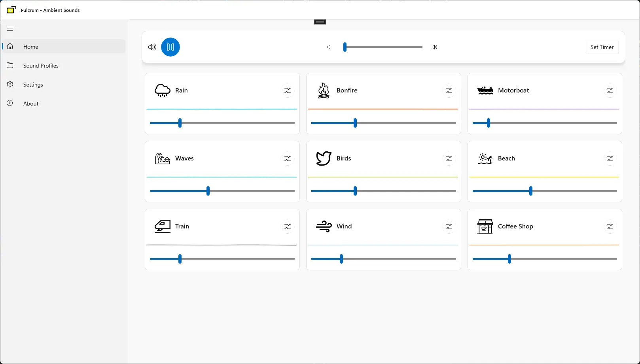Image resolution: width=640 pixels, height=364 pixels.
Task: Open Wind sound advanced settings
Action: [449, 226]
